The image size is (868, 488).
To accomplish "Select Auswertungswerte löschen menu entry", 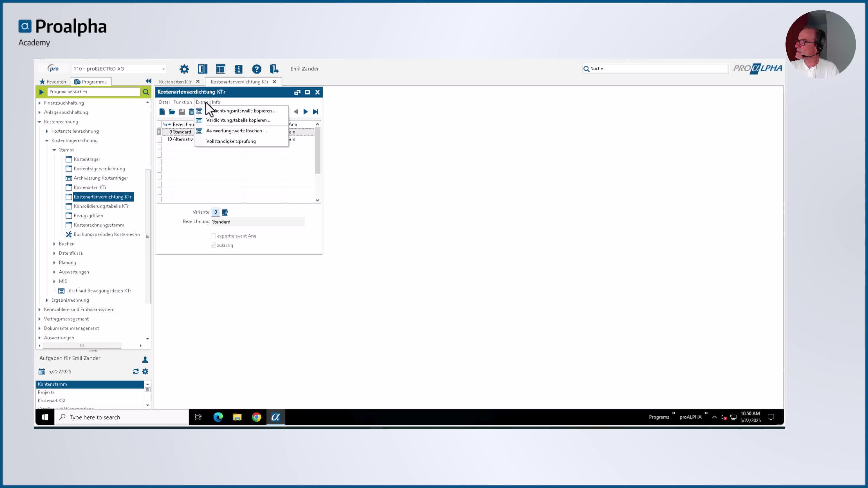I will coord(241,131).
